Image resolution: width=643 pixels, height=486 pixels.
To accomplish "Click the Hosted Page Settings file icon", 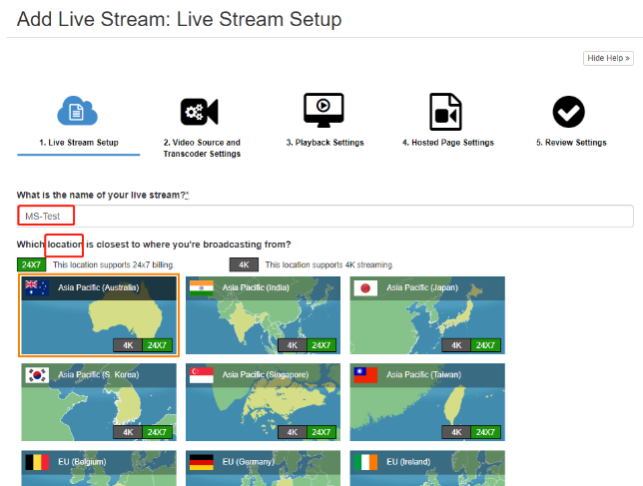I will tap(446, 111).
